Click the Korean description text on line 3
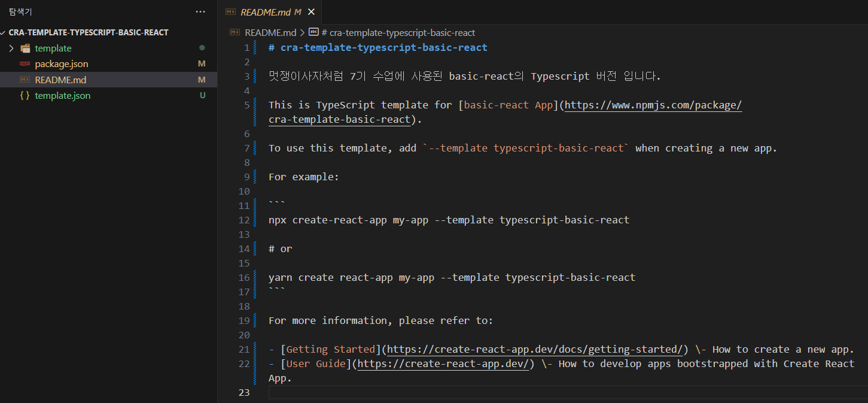The height and width of the screenshot is (403, 868). click(465, 76)
